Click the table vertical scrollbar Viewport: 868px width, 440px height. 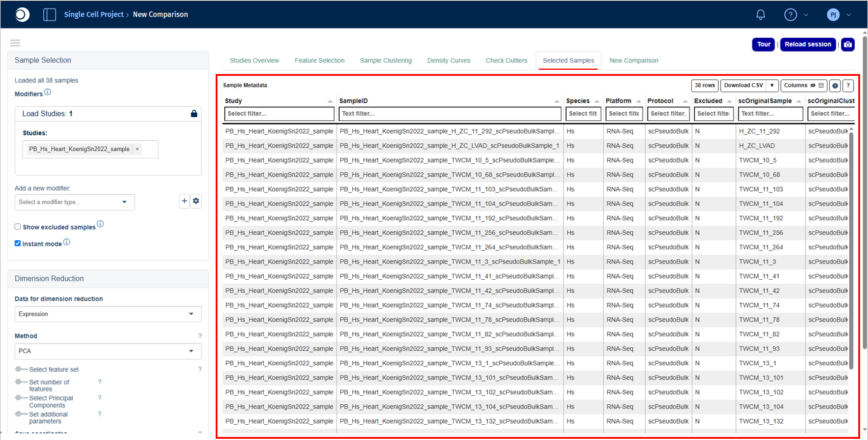(x=852, y=250)
